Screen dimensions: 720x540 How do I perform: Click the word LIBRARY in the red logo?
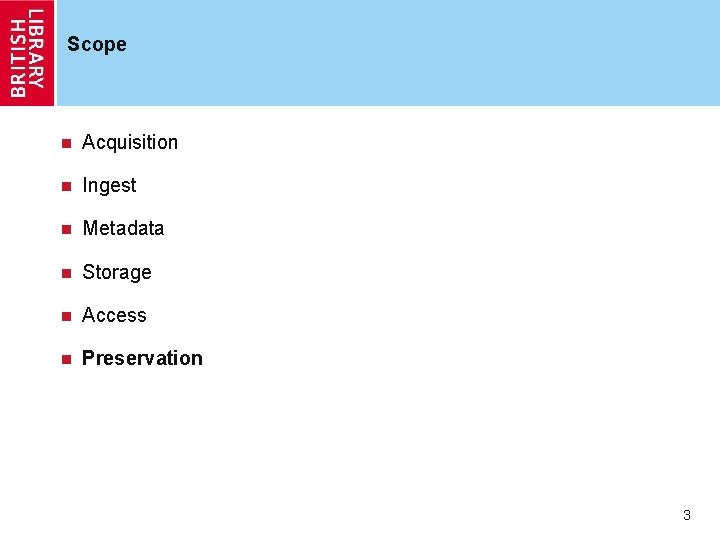click(37, 48)
